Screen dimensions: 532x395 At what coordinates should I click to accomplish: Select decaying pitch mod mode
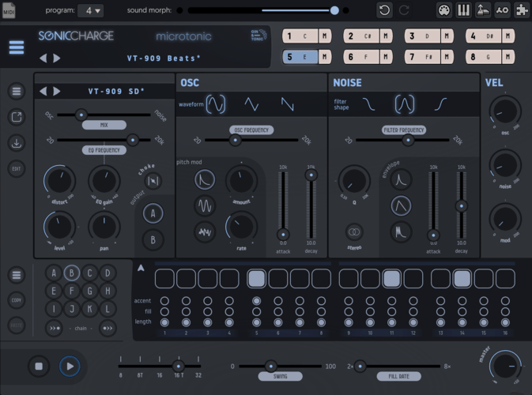point(205,179)
